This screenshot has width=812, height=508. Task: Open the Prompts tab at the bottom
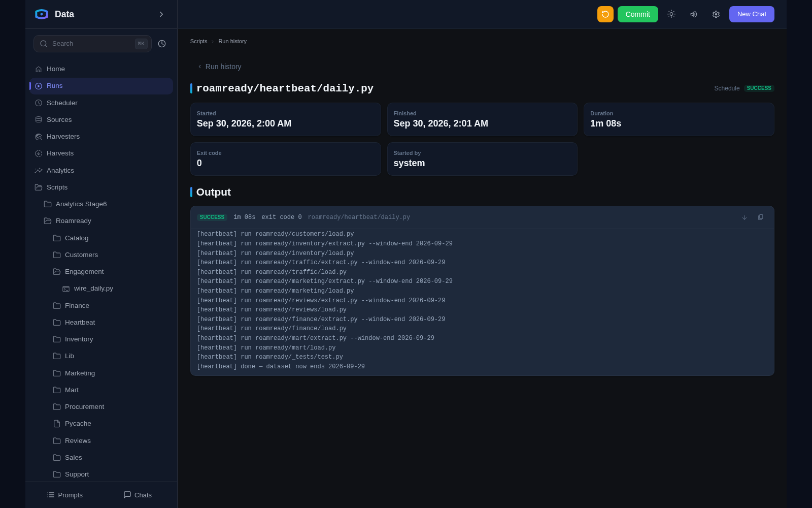point(64,495)
